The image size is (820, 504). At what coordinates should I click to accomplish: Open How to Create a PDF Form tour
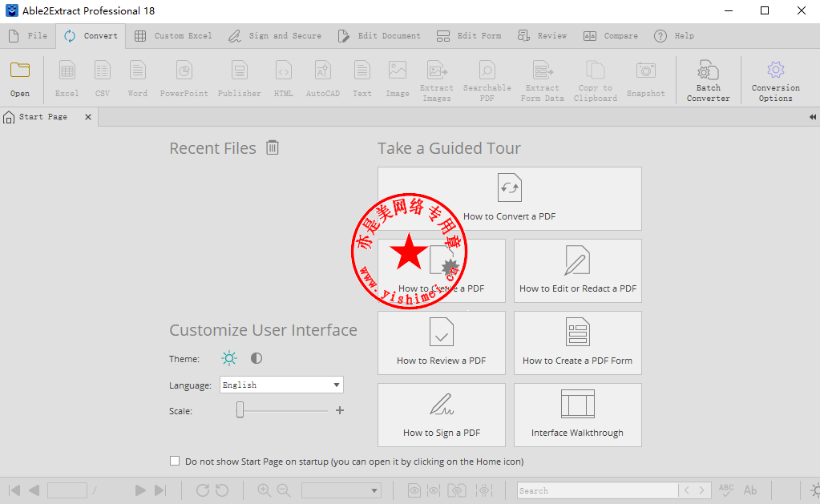pyautogui.click(x=578, y=343)
